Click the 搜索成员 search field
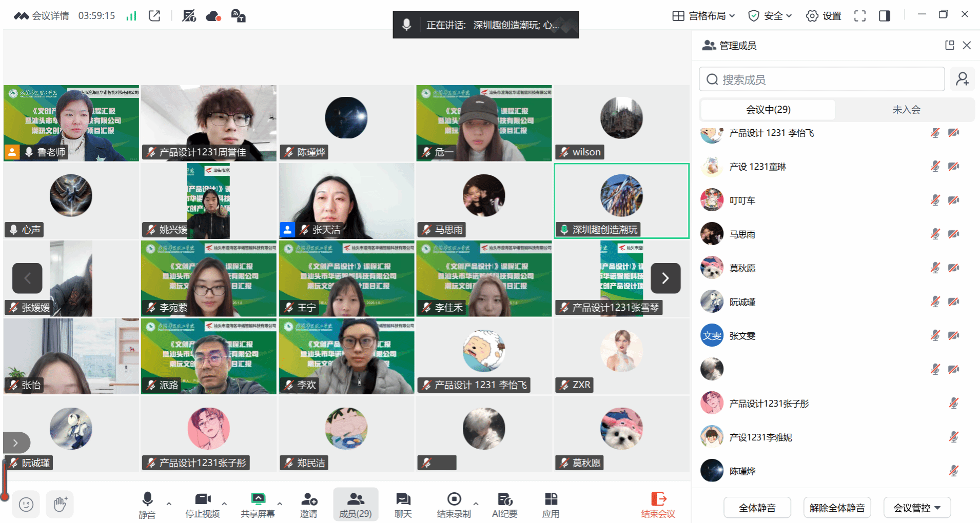The width and height of the screenshot is (980, 523). (822, 79)
